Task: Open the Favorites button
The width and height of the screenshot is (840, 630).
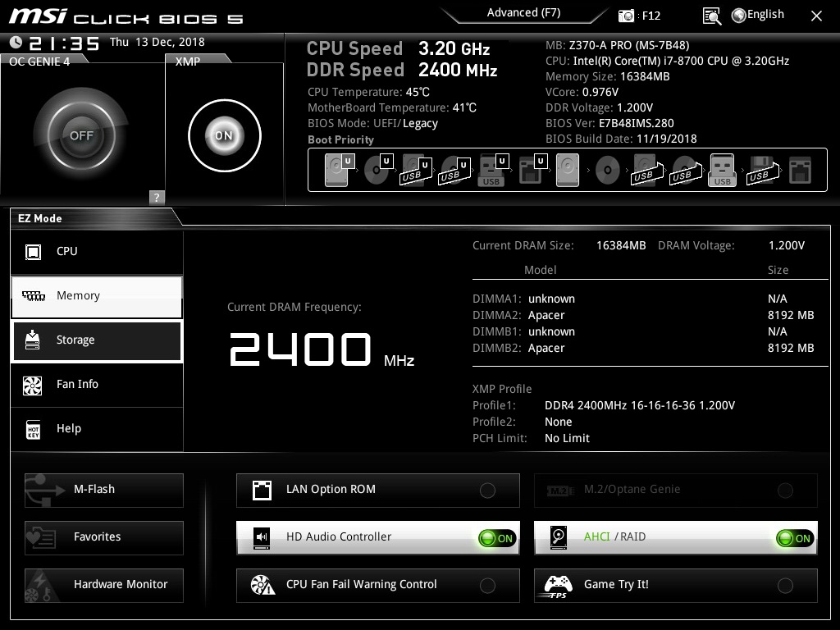Action: [x=104, y=538]
